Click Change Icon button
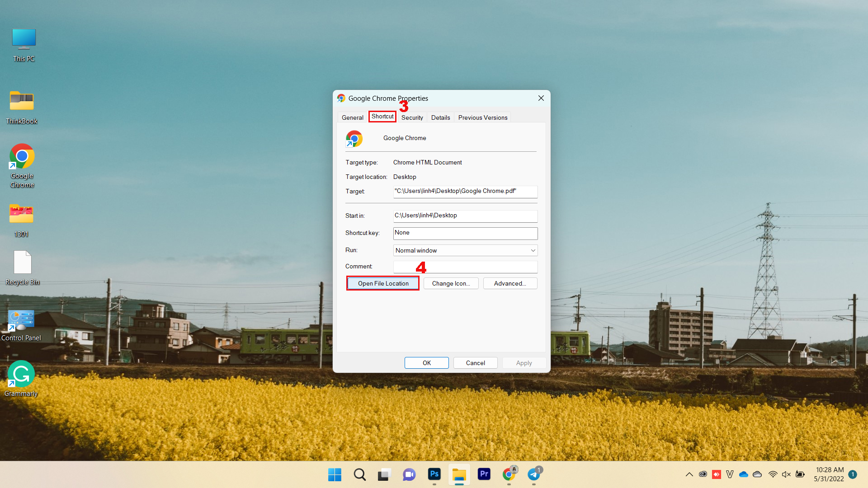Viewport: 868px width, 488px height. (x=451, y=283)
